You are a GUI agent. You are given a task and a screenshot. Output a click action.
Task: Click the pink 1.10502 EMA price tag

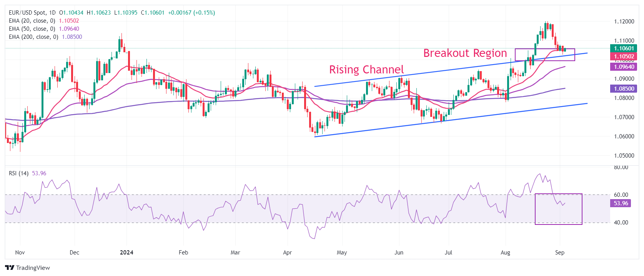(624, 57)
